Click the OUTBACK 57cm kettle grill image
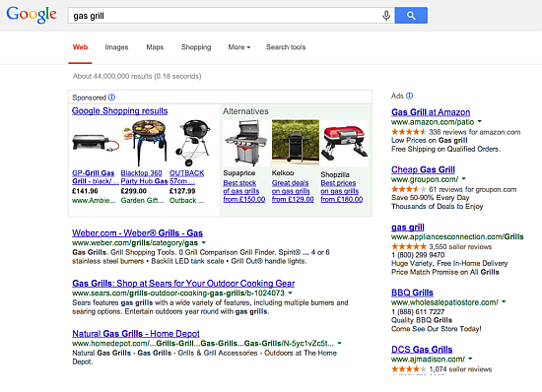 193,143
